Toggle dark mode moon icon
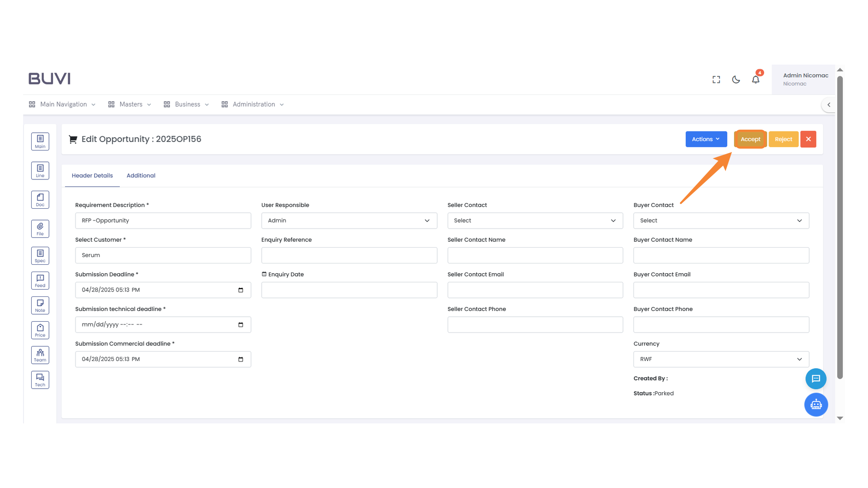The image size is (868, 488). (736, 80)
